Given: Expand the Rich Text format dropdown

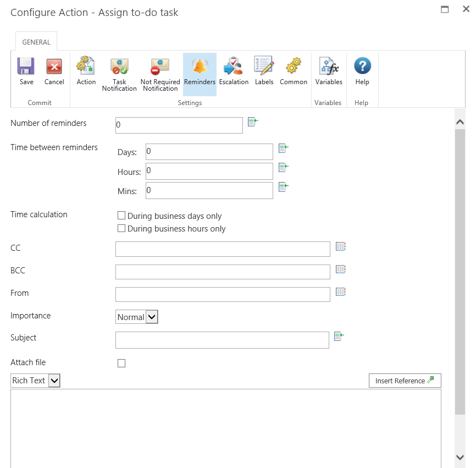Looking at the screenshot, I should pos(36,381).
